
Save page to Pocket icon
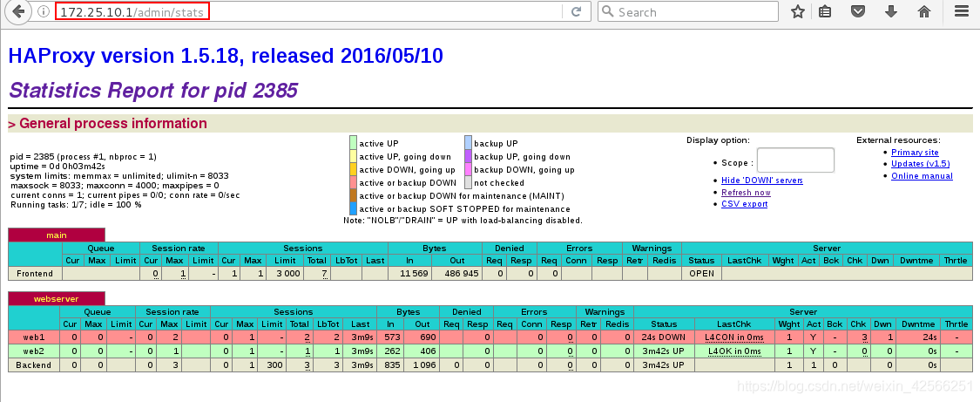(858, 12)
